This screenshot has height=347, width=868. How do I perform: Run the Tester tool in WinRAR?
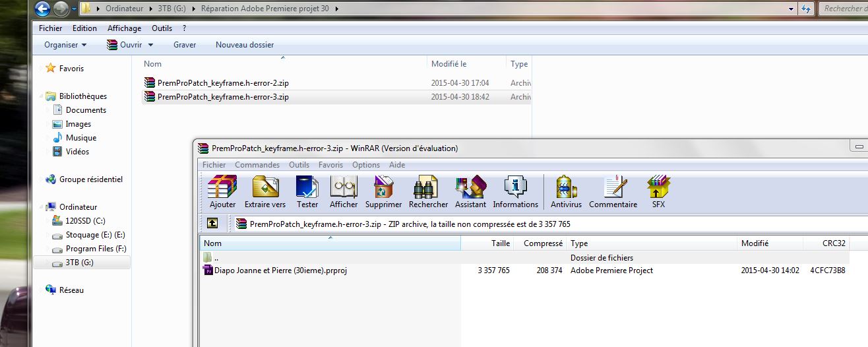pyautogui.click(x=307, y=192)
